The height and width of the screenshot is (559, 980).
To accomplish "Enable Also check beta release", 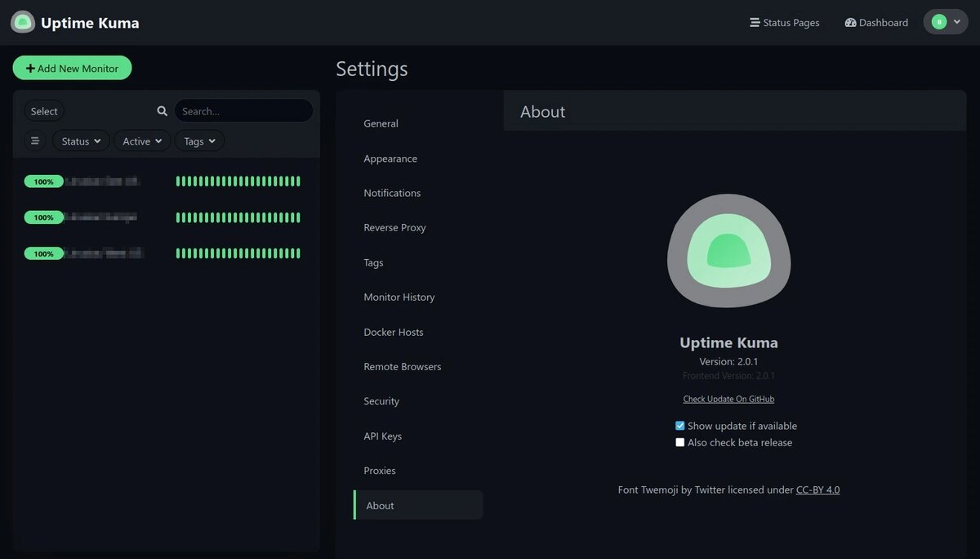I will click(679, 442).
